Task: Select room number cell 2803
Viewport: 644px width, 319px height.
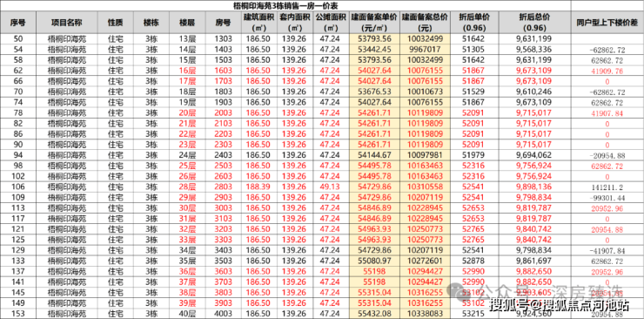Action: point(224,187)
